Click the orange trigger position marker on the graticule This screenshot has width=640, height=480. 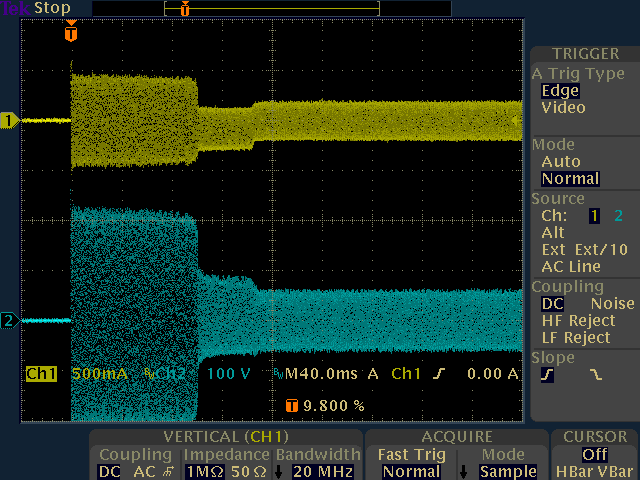[x=70, y=33]
